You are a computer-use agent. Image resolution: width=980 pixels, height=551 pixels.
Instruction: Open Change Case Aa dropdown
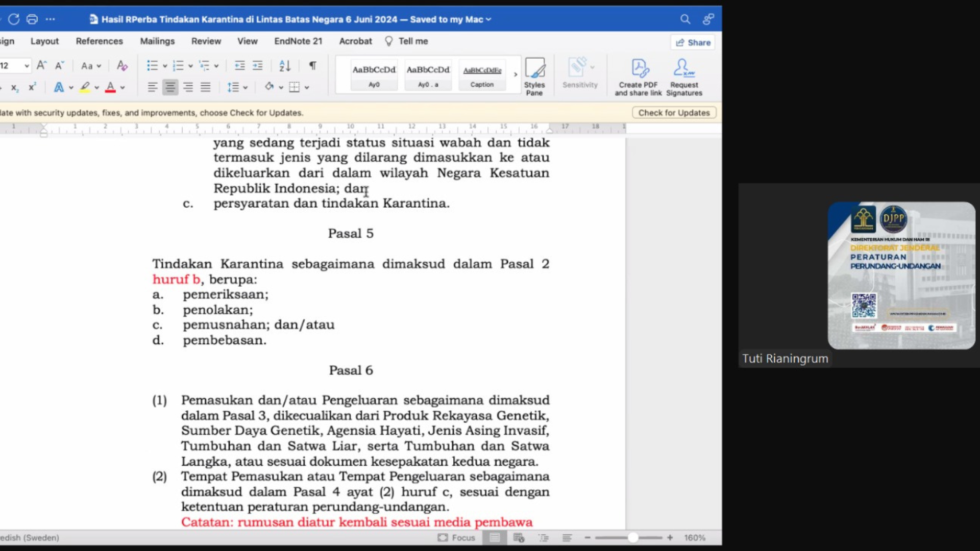91,66
